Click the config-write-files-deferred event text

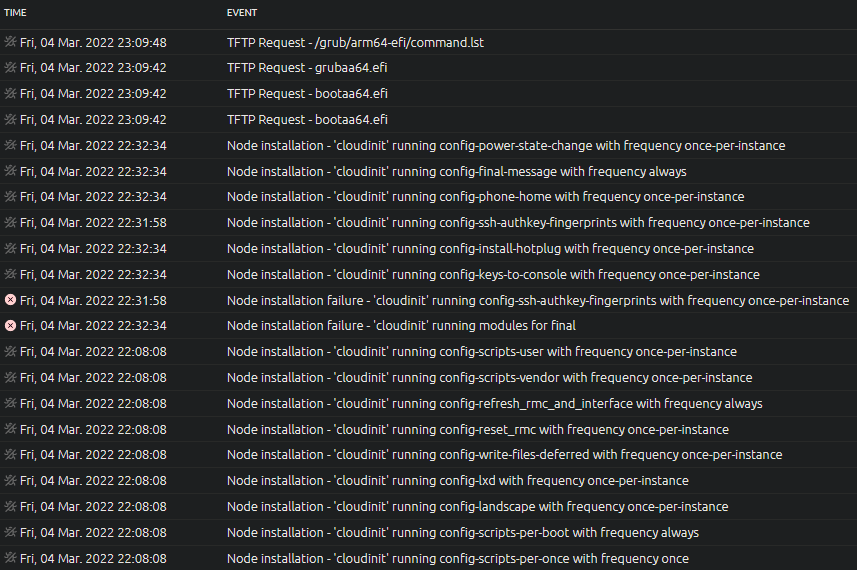[504, 455]
